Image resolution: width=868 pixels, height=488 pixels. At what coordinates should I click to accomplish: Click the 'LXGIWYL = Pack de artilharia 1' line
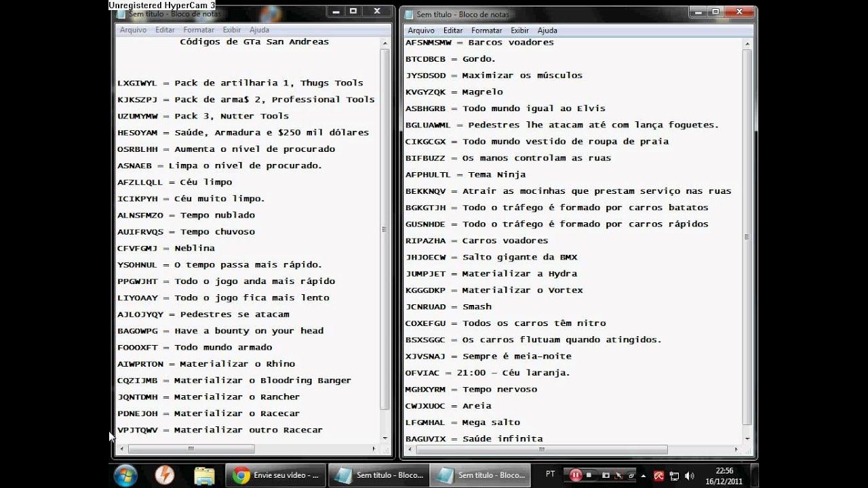click(x=240, y=83)
